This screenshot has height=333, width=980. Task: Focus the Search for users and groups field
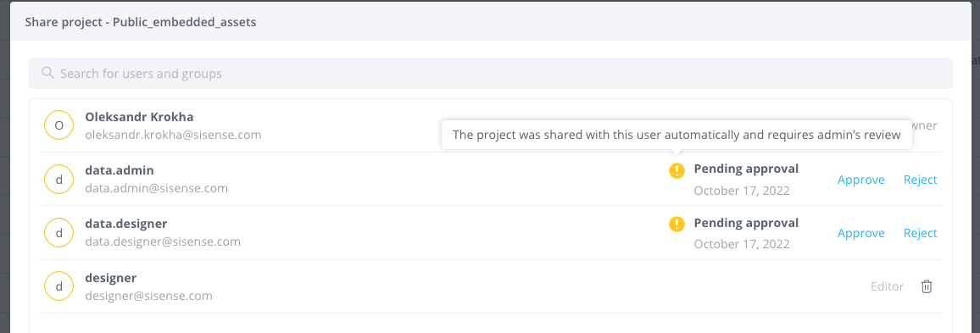coord(491,73)
